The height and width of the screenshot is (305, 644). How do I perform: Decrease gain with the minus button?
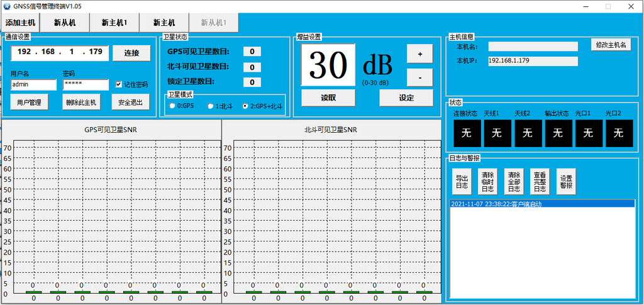(419, 77)
